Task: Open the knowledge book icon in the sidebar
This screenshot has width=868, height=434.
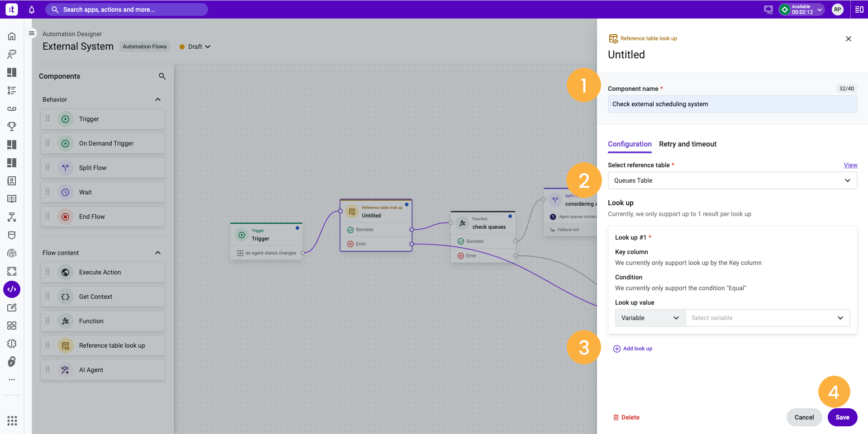Action: (12, 199)
